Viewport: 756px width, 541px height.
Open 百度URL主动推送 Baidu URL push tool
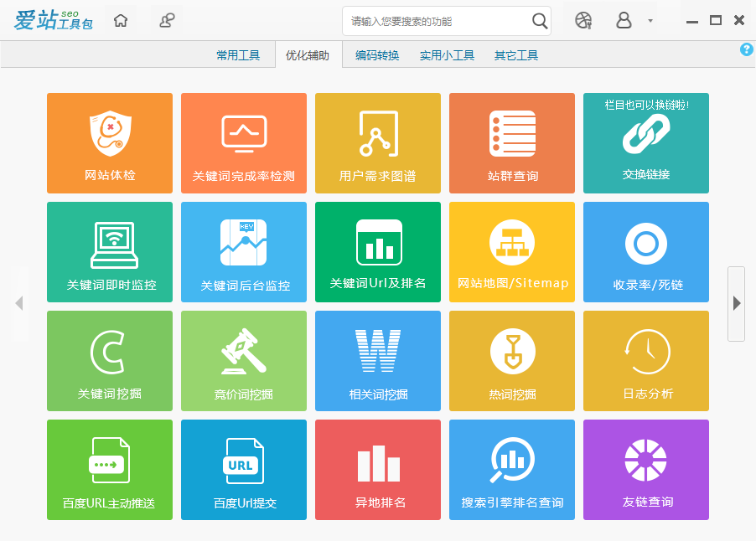click(x=109, y=469)
